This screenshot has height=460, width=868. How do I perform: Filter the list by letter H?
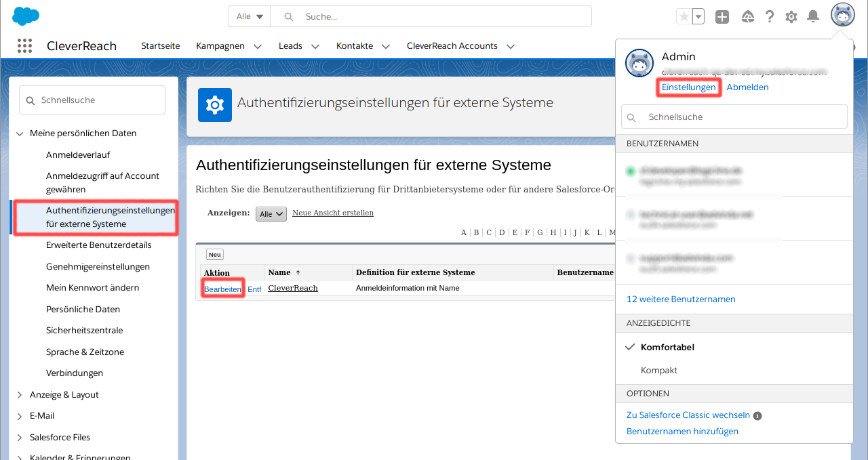click(x=553, y=232)
